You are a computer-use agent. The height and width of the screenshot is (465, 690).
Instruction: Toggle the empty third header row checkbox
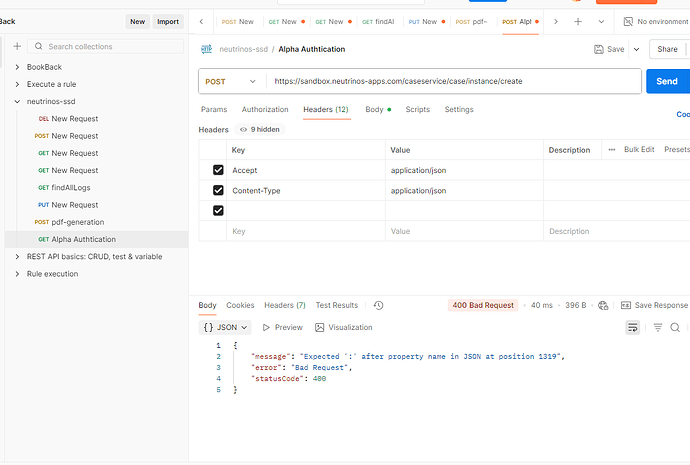point(218,210)
